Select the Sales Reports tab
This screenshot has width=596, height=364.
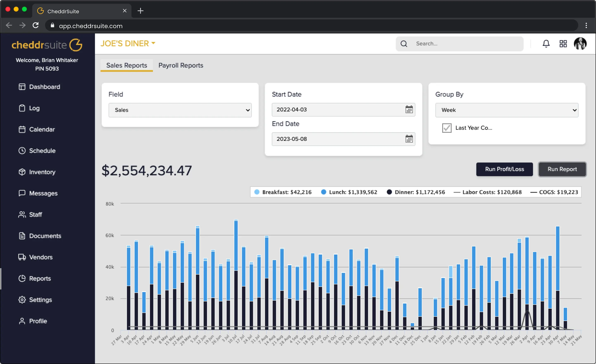tap(126, 65)
